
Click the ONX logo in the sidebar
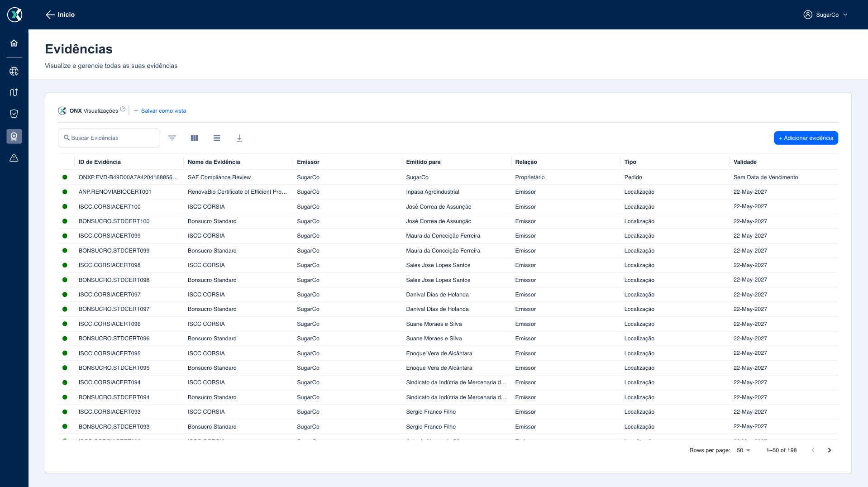click(x=14, y=14)
